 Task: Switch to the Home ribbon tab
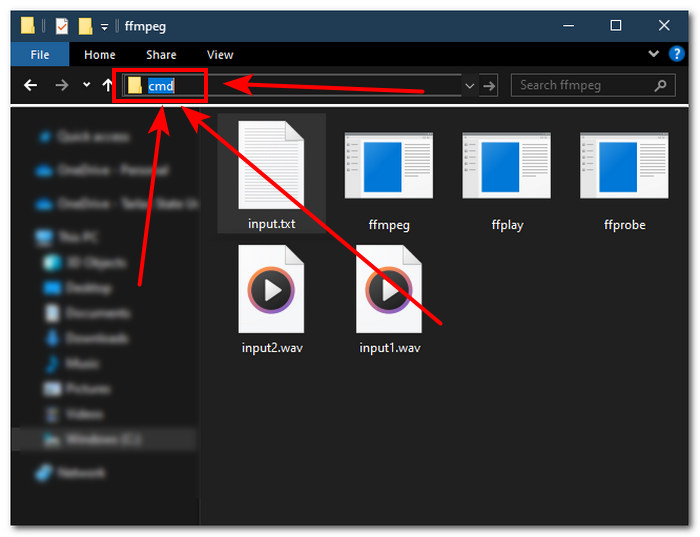point(100,54)
